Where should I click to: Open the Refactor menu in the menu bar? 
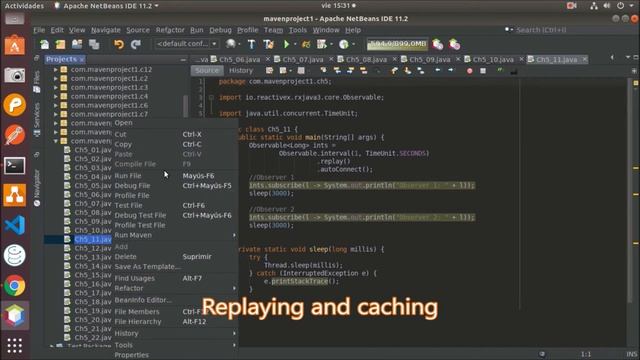click(170, 30)
